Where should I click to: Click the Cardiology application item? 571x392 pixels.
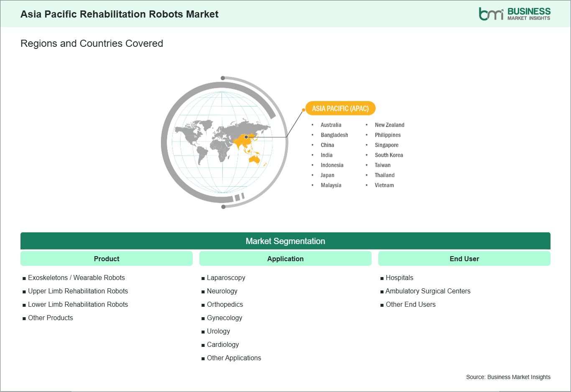[223, 344]
